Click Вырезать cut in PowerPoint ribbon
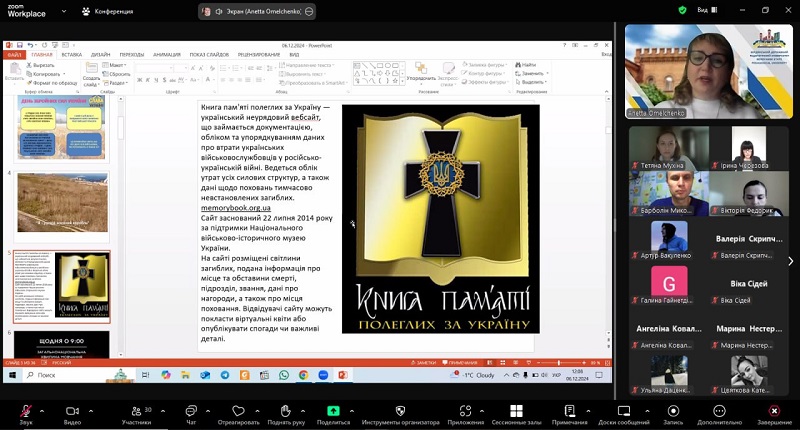Viewport: 800px width, 430px height. pyautogui.click(x=41, y=65)
